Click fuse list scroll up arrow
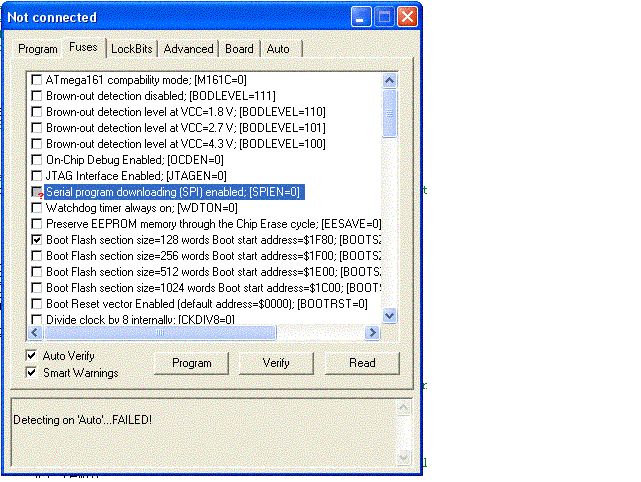Screen dimensions: 641x482 389,81
